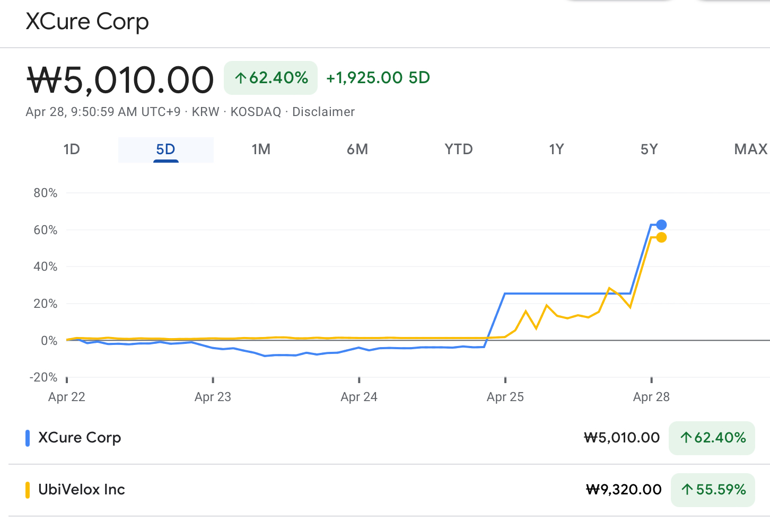This screenshot has width=770, height=532.
Task: Click the up arrow in header percent badge
Action: [x=240, y=78]
